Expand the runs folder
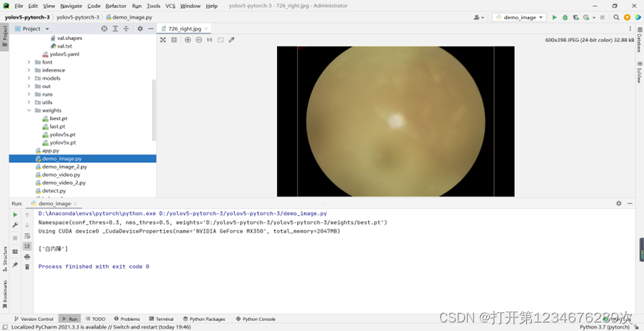Screen dimensions: 644x331 pos(29,94)
